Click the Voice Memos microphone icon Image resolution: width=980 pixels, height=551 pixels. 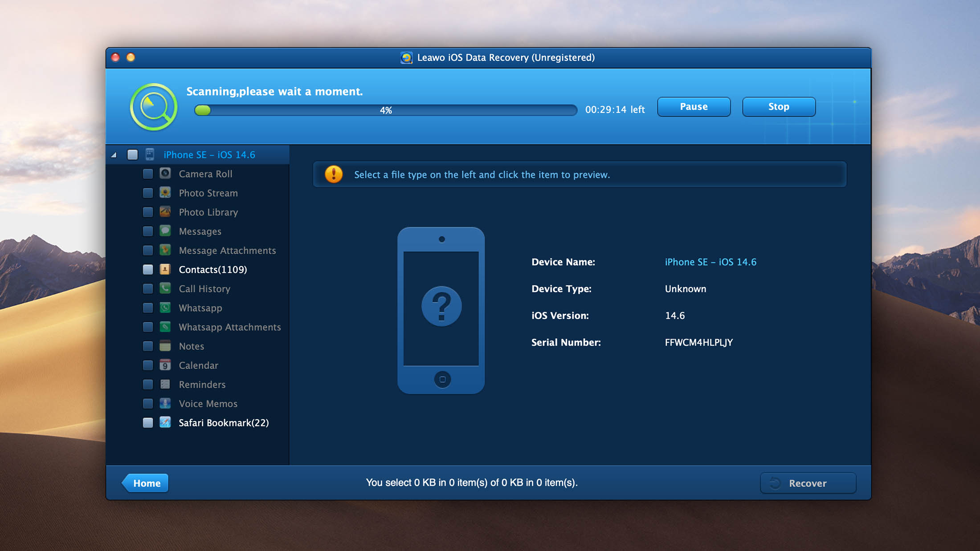pos(165,403)
